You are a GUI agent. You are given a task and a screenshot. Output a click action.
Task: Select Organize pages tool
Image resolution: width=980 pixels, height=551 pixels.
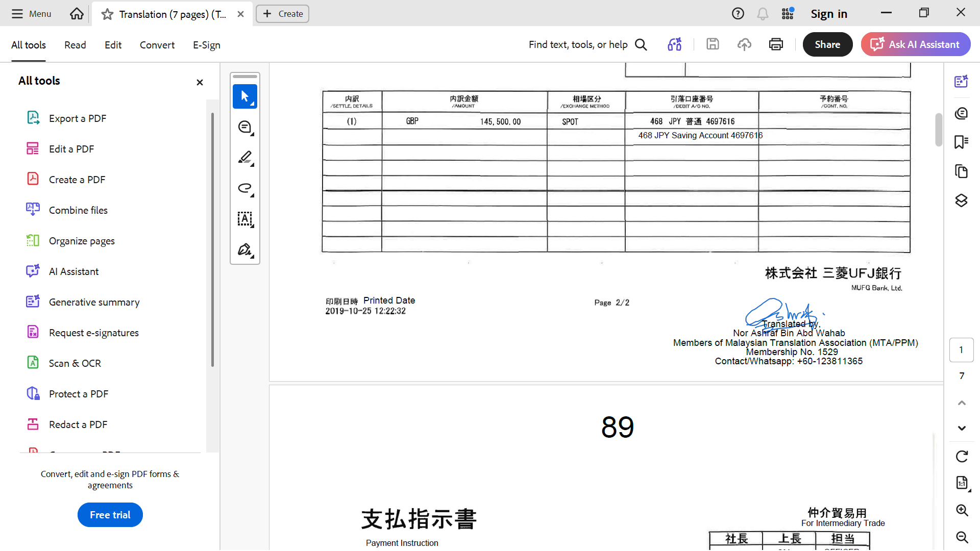70,241
